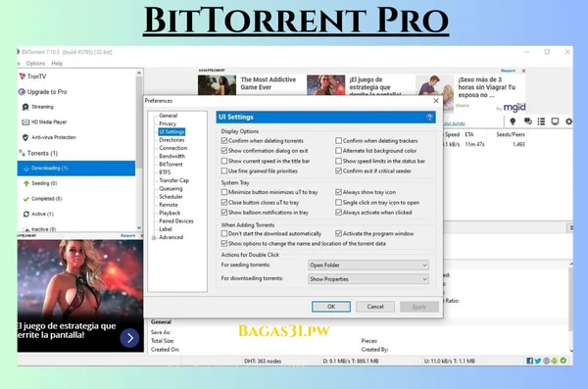Select General in Preferences tree

click(168, 116)
